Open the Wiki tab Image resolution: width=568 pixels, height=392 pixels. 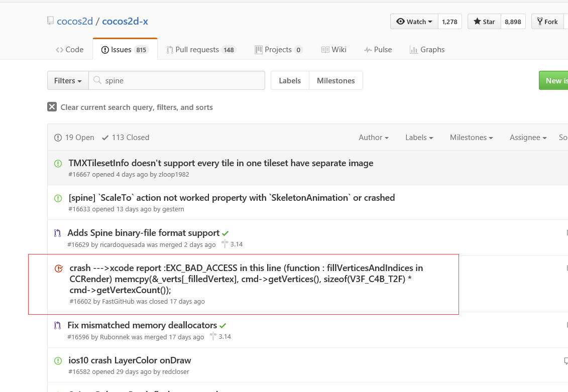[x=333, y=50]
